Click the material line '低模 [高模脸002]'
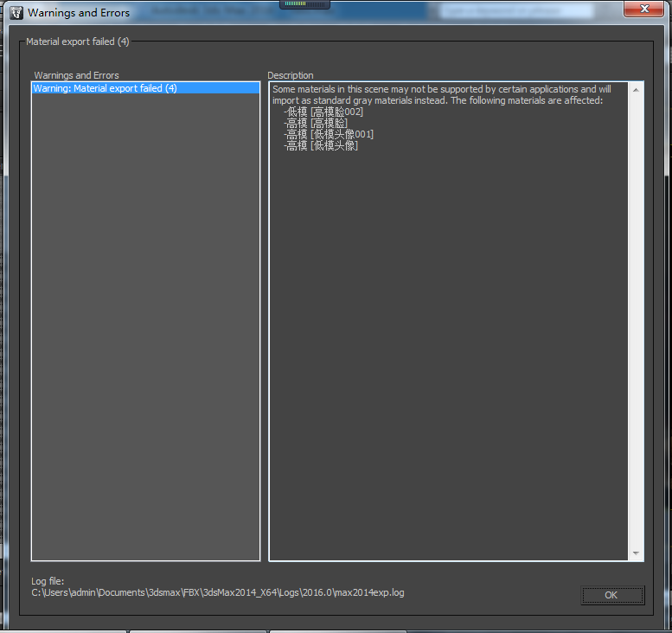 323,112
